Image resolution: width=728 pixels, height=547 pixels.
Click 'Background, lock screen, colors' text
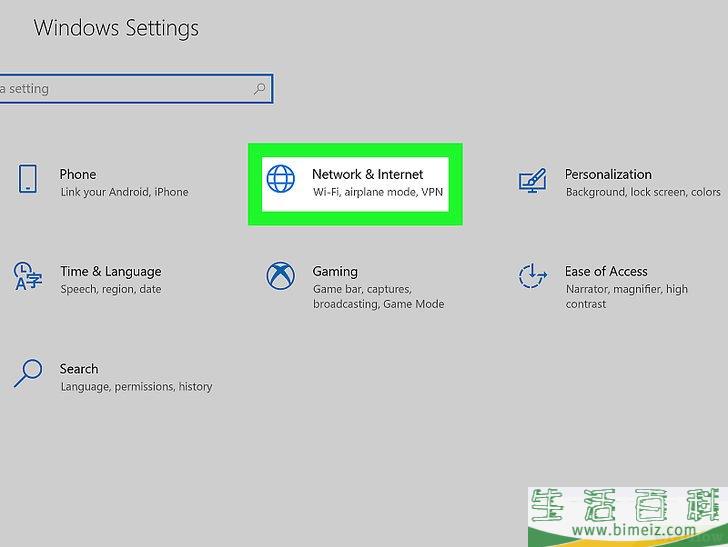pyautogui.click(x=643, y=192)
